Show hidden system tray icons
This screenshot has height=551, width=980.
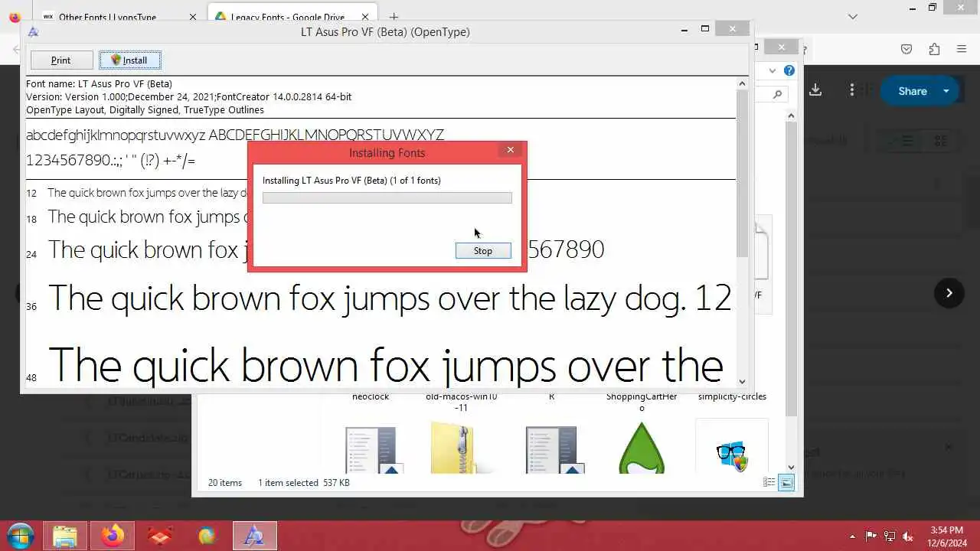853,536
